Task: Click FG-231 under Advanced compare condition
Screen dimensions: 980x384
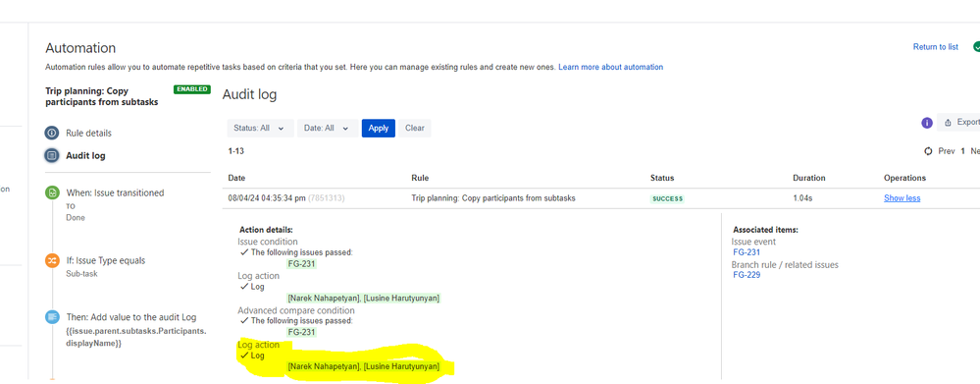Action: [x=301, y=332]
